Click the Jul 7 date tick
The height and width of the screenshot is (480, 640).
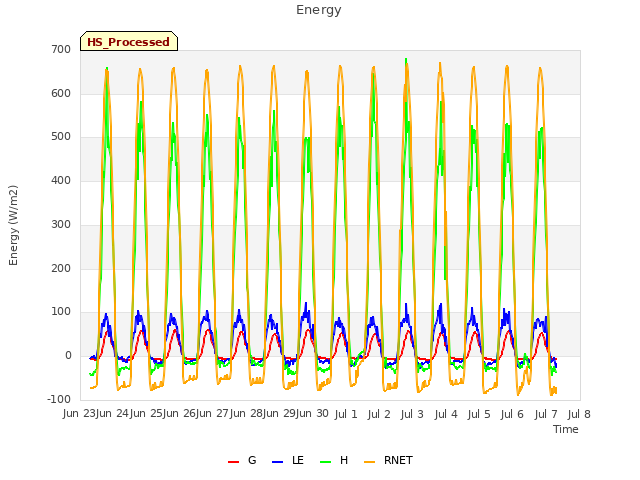546,414
